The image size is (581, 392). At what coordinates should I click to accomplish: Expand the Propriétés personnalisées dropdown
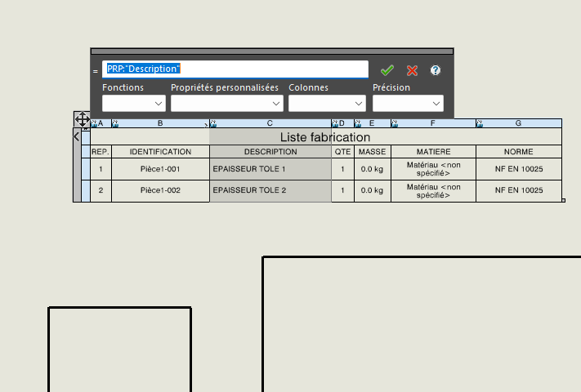click(x=226, y=104)
